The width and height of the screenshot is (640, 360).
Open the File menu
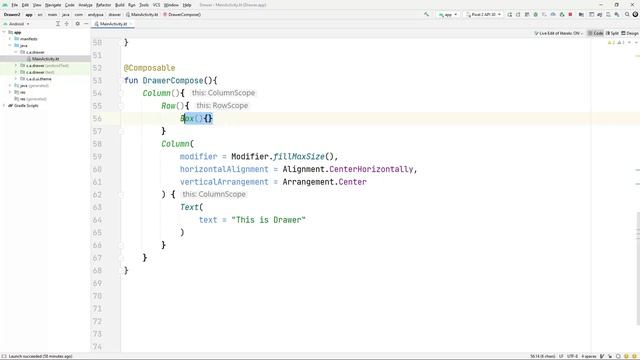[14, 5]
